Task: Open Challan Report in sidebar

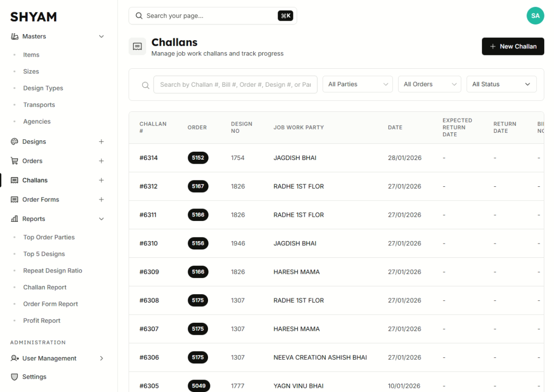Action: [45, 287]
